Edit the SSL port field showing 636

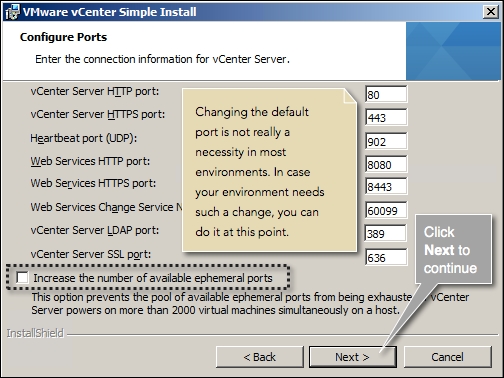coord(386,257)
